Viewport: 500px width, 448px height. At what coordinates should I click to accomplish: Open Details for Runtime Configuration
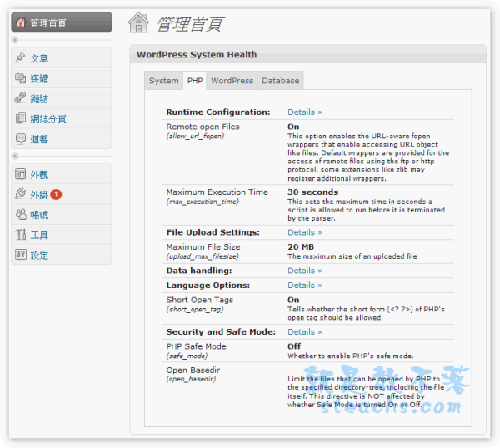[305, 112]
